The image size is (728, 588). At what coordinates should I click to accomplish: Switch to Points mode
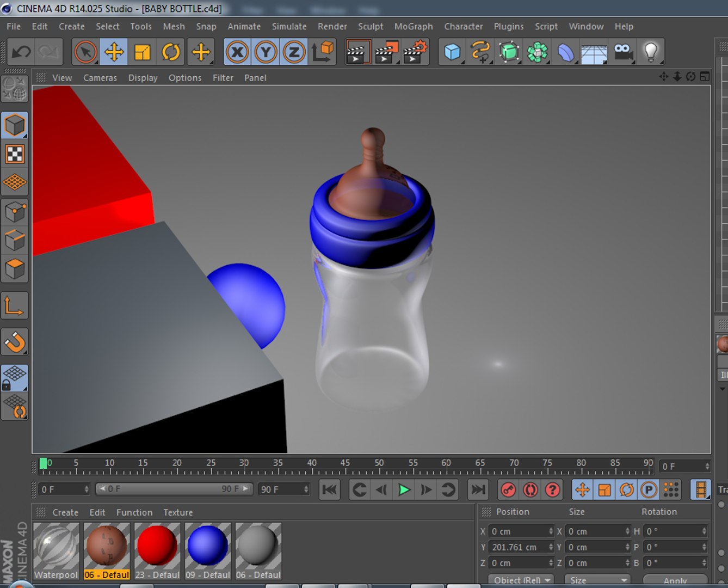click(15, 212)
